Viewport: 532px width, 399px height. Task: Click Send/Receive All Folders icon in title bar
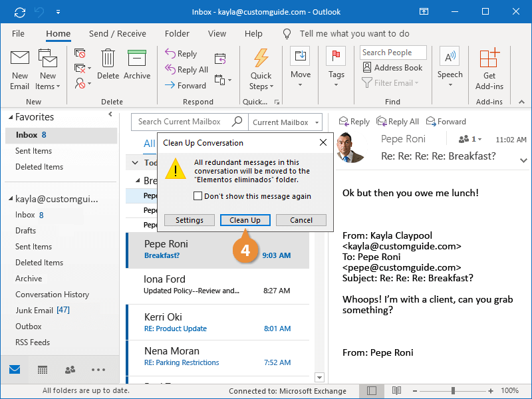point(20,12)
